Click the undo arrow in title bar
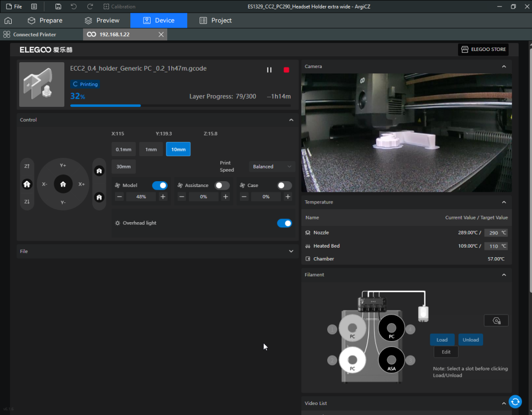Image resolution: width=532 pixels, height=415 pixels. 73,6
